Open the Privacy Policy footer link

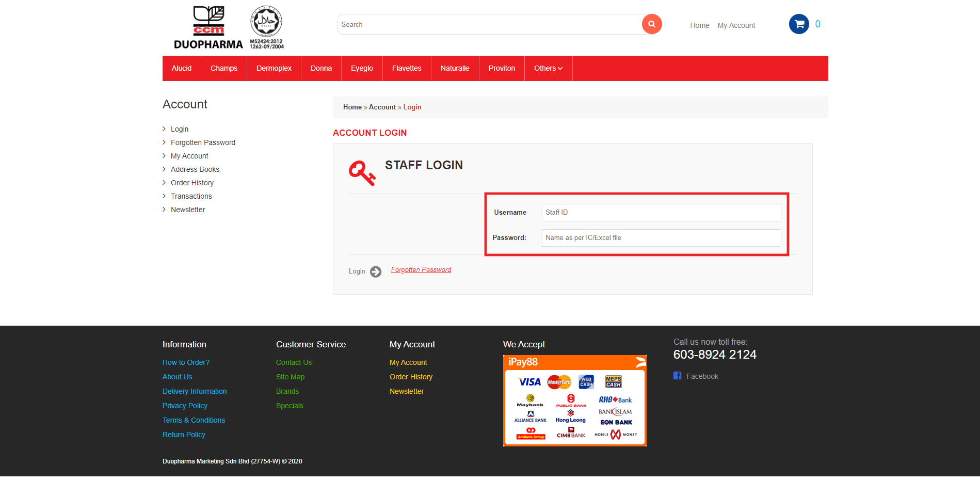[x=185, y=406]
